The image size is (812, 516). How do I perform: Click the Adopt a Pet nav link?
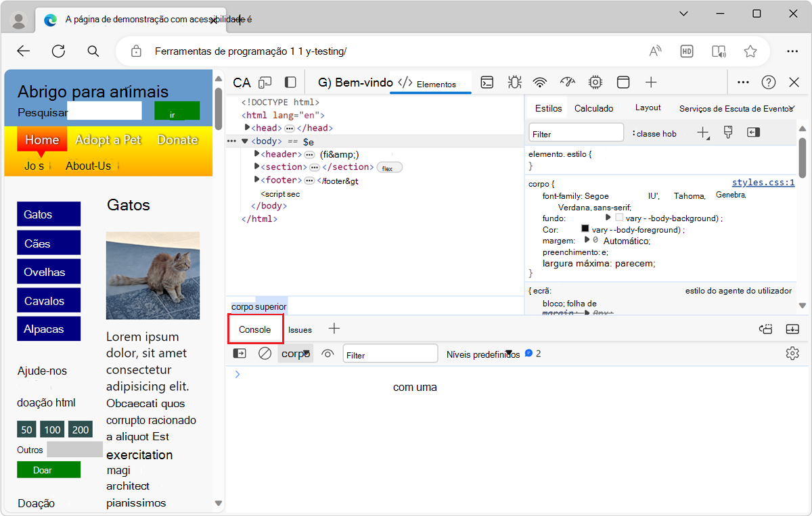pyautogui.click(x=108, y=140)
